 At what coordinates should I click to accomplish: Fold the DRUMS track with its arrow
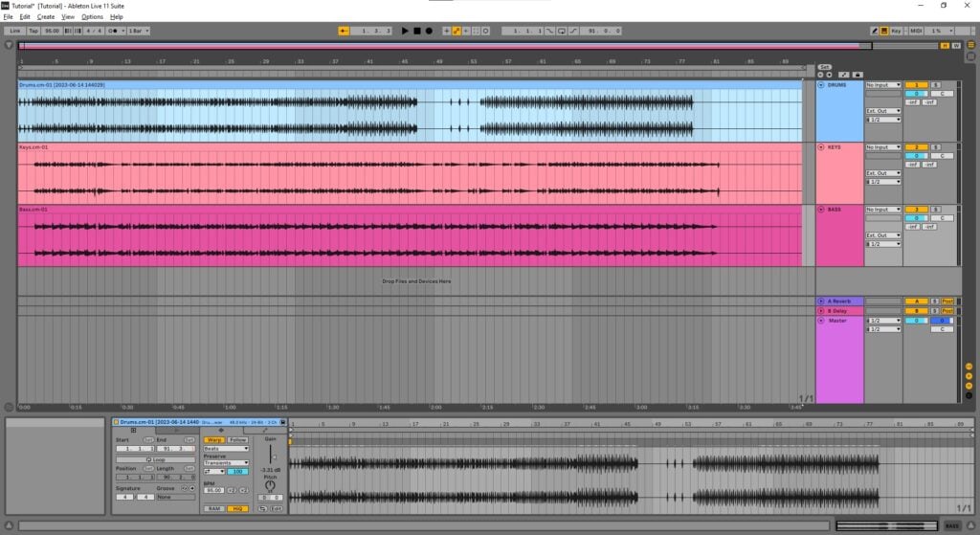[x=821, y=85]
